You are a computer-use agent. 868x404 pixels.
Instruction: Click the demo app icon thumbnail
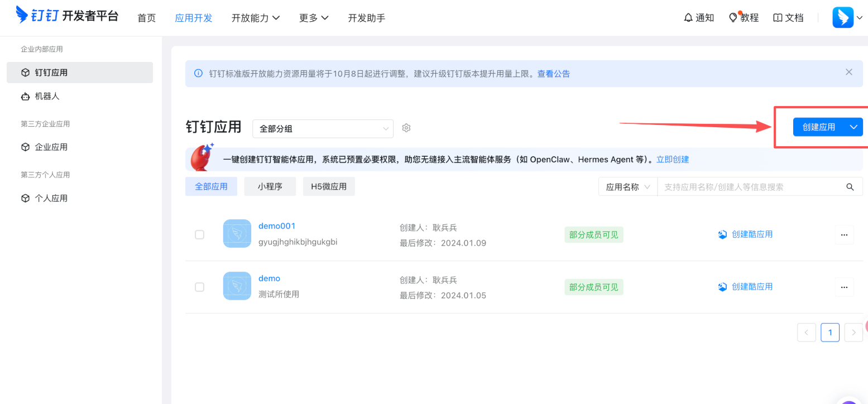(237, 286)
